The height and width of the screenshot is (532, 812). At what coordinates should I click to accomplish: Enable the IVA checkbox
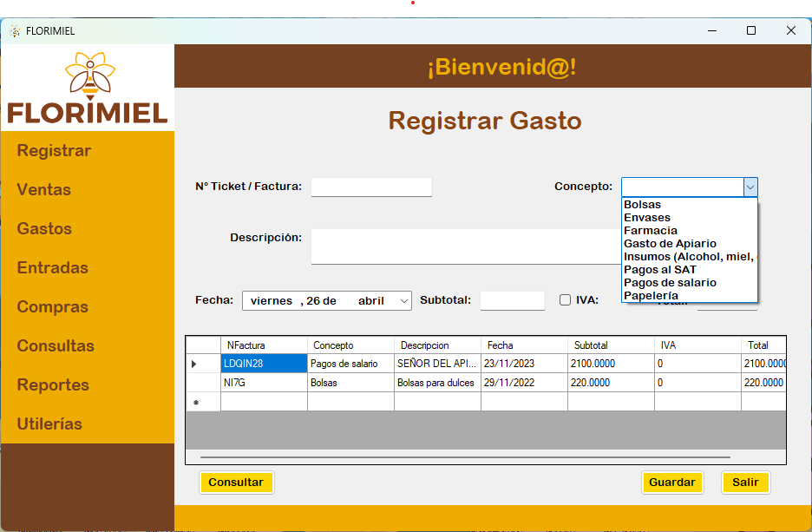565,300
